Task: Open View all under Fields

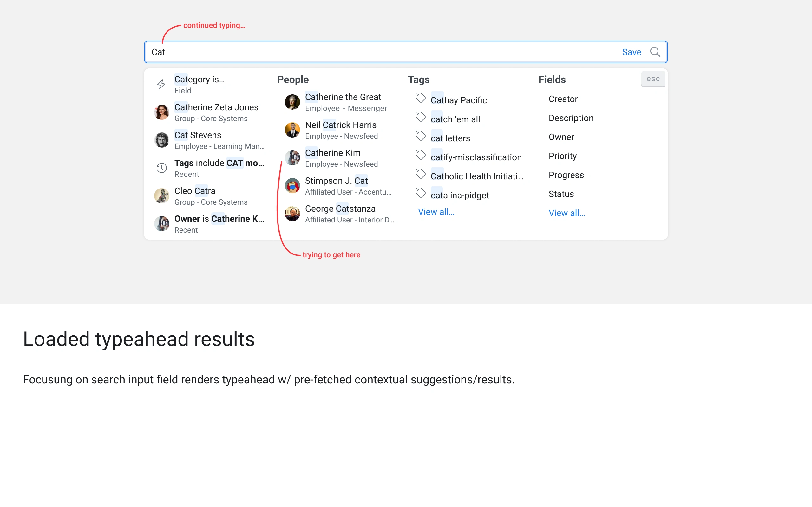Action: click(566, 213)
